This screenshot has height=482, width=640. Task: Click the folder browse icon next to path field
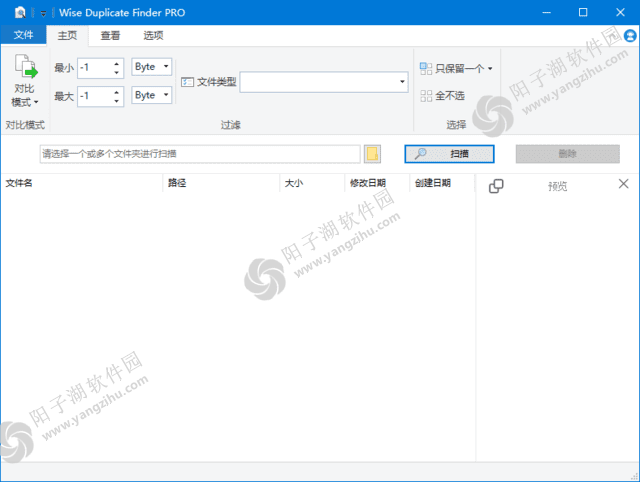pos(372,154)
